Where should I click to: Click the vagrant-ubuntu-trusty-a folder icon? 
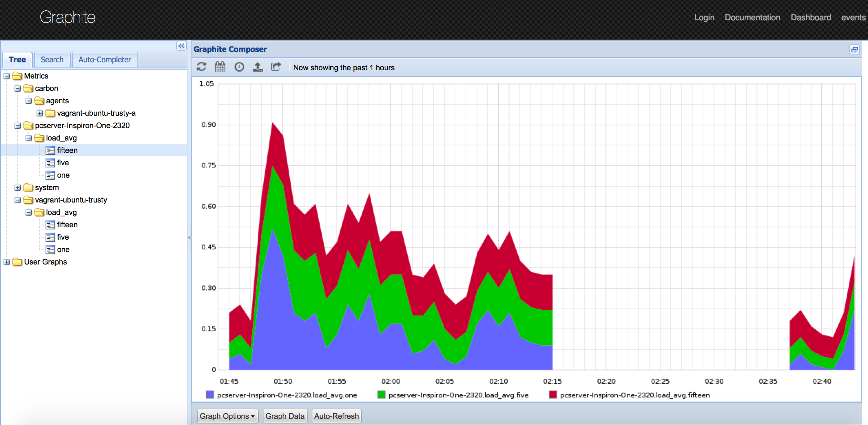[x=50, y=113]
